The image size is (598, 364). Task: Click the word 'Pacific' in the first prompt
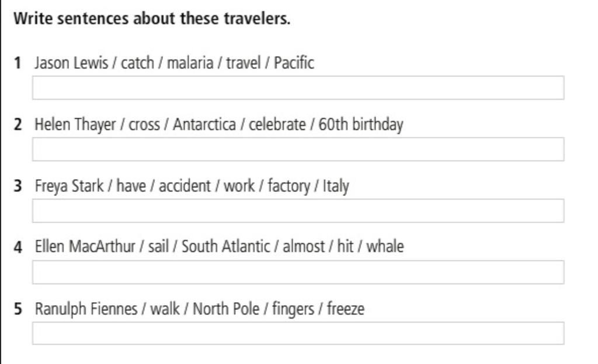click(x=294, y=63)
